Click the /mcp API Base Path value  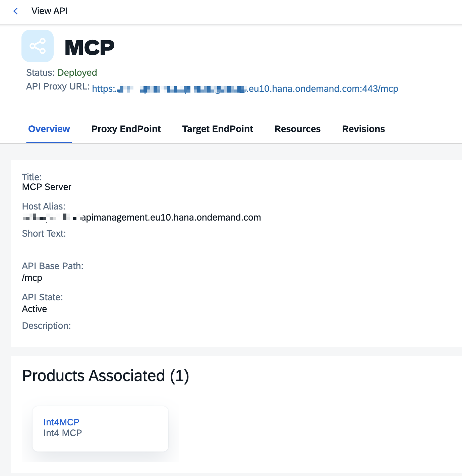32,278
